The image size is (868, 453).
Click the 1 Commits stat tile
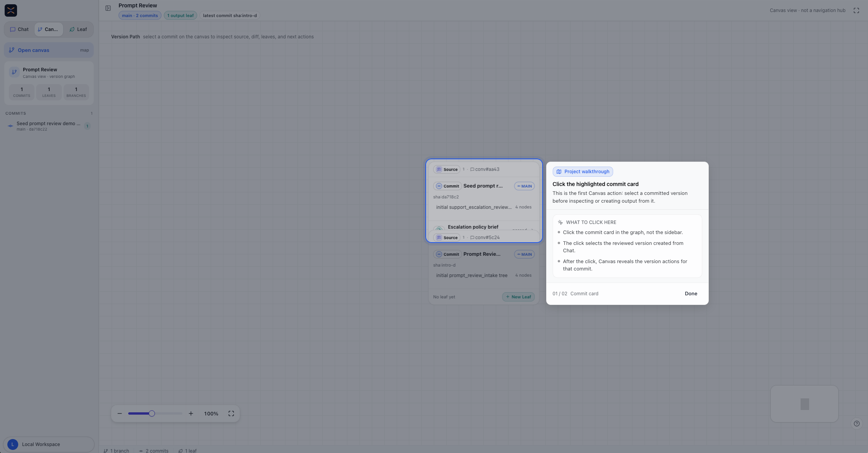point(22,92)
